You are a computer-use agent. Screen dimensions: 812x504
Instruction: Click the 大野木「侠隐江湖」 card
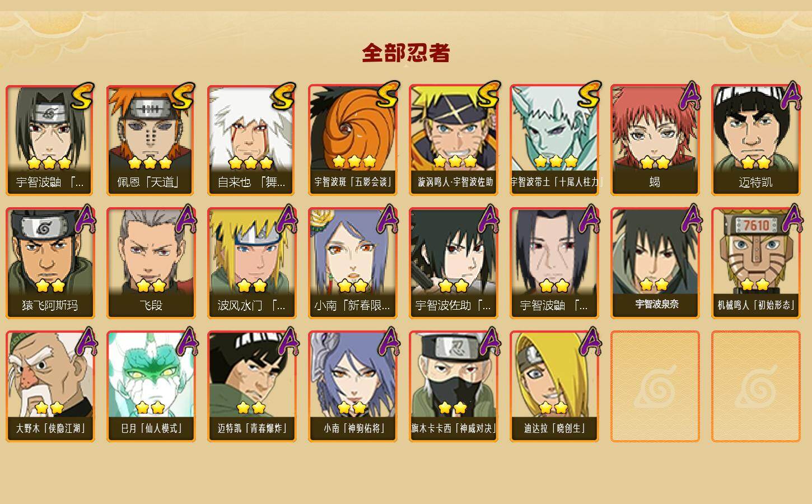click(50, 386)
